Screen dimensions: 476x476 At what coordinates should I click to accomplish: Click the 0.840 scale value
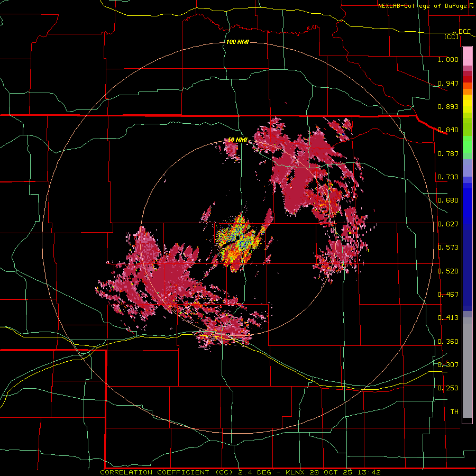(x=448, y=130)
